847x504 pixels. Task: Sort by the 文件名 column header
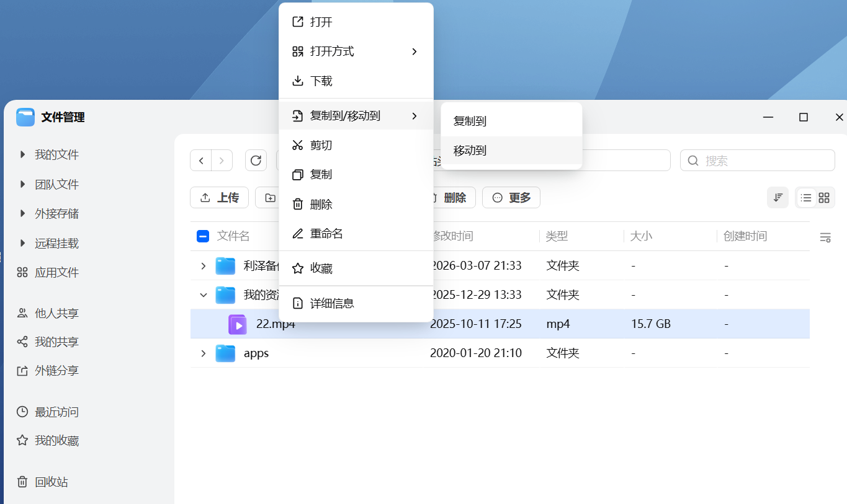coord(233,236)
